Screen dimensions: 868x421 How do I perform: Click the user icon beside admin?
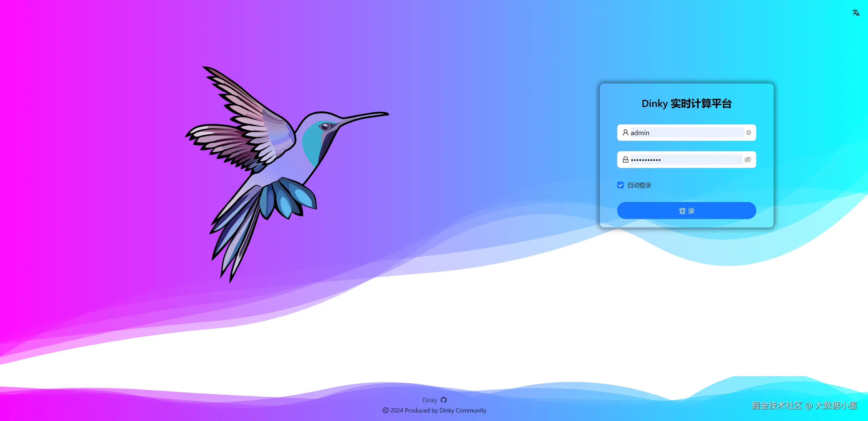(x=625, y=132)
